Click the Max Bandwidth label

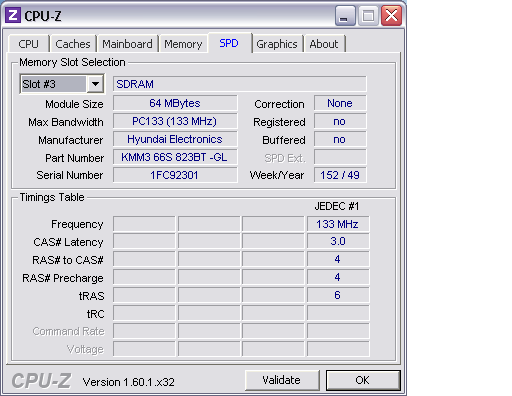[66, 122]
